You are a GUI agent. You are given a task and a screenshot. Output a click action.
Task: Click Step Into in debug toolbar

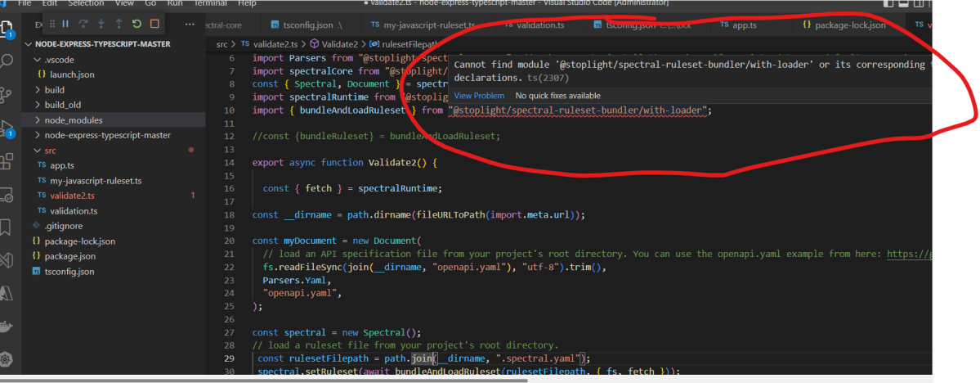tap(101, 24)
